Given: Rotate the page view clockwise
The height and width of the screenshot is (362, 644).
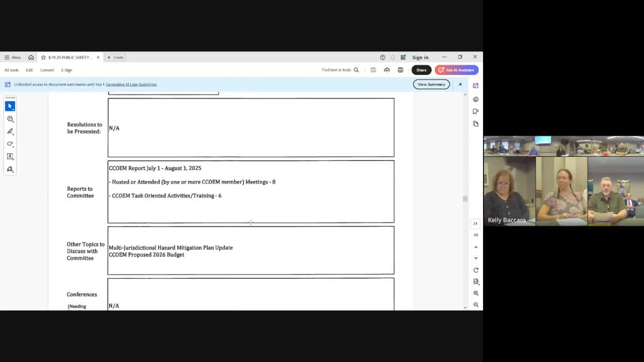Looking at the screenshot, I should point(475,270).
